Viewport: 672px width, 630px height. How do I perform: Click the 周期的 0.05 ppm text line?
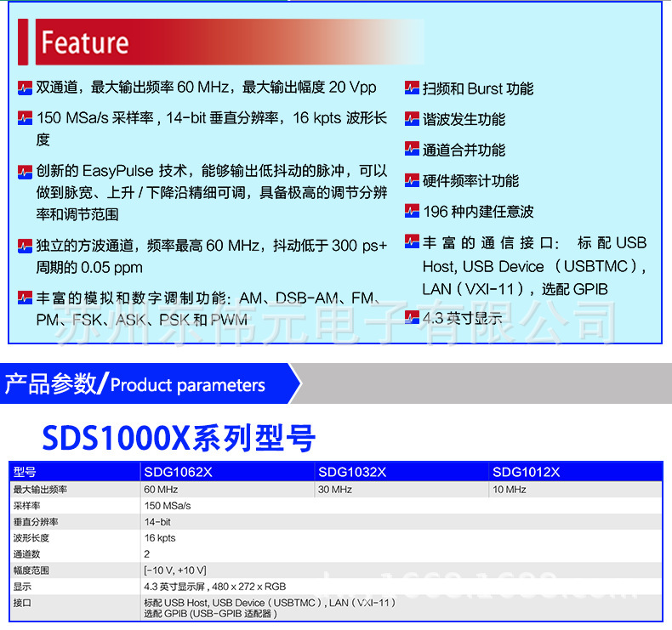89,268
